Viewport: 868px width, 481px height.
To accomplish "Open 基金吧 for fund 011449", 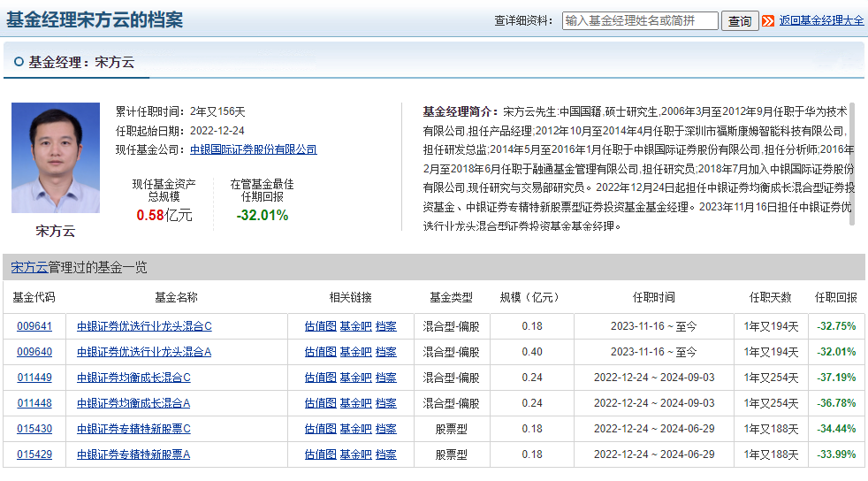I will (355, 378).
